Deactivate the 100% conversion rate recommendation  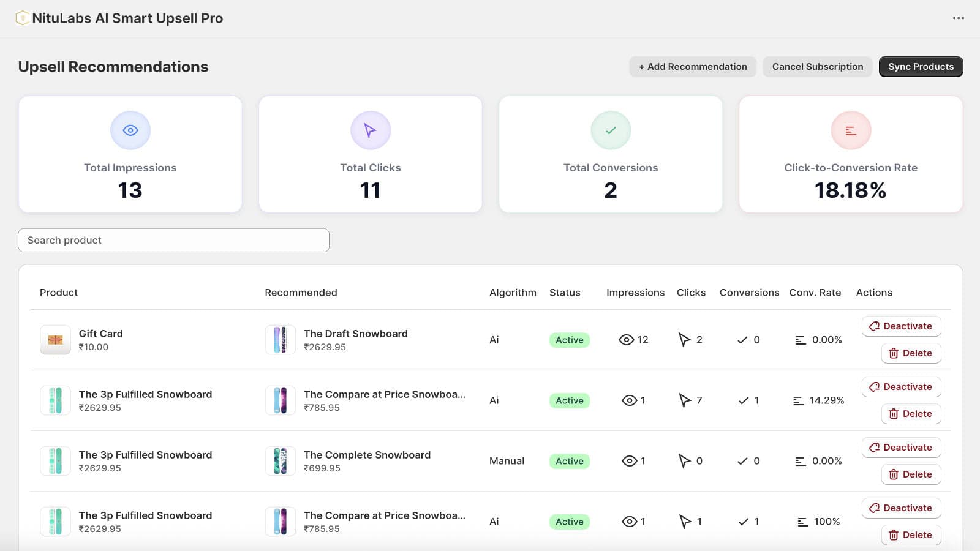pos(901,508)
